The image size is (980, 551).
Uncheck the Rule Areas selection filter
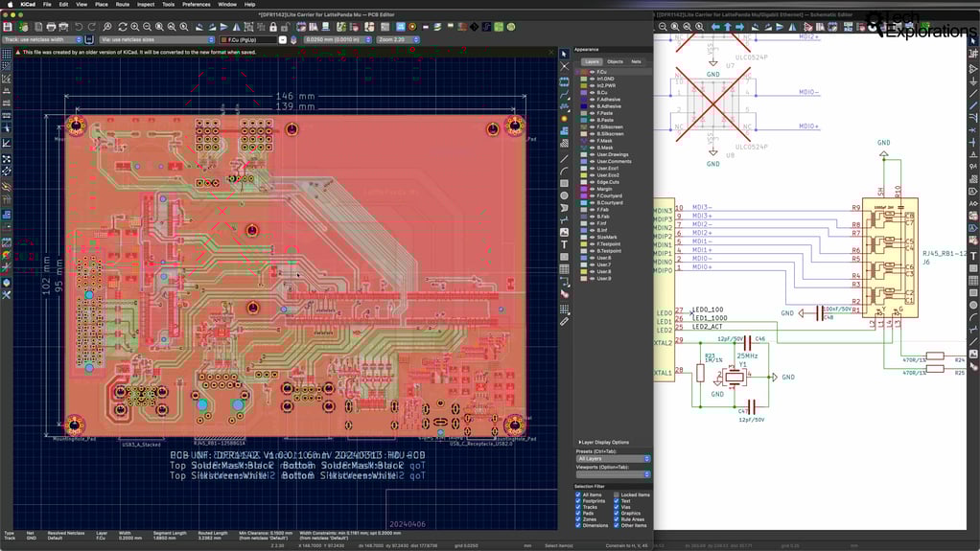click(616, 519)
